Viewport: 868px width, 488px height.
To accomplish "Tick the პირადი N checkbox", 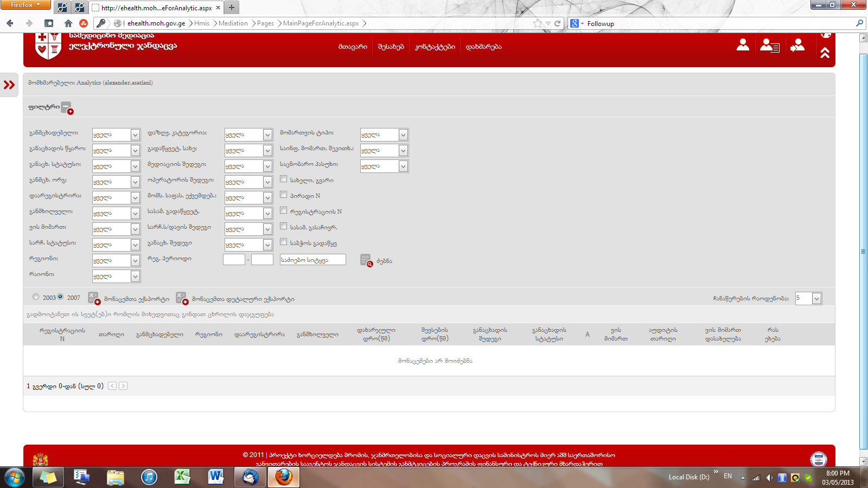I will (283, 195).
